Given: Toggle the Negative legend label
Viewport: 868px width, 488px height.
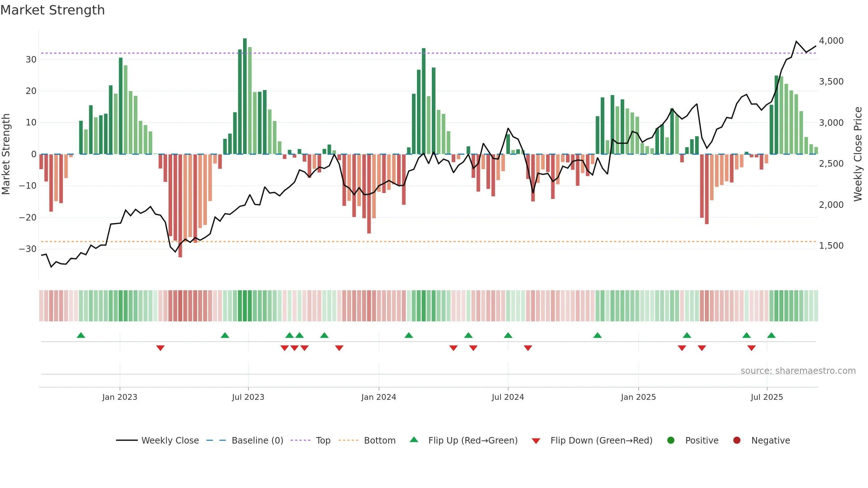Looking at the screenshot, I should pyautogui.click(x=771, y=440).
